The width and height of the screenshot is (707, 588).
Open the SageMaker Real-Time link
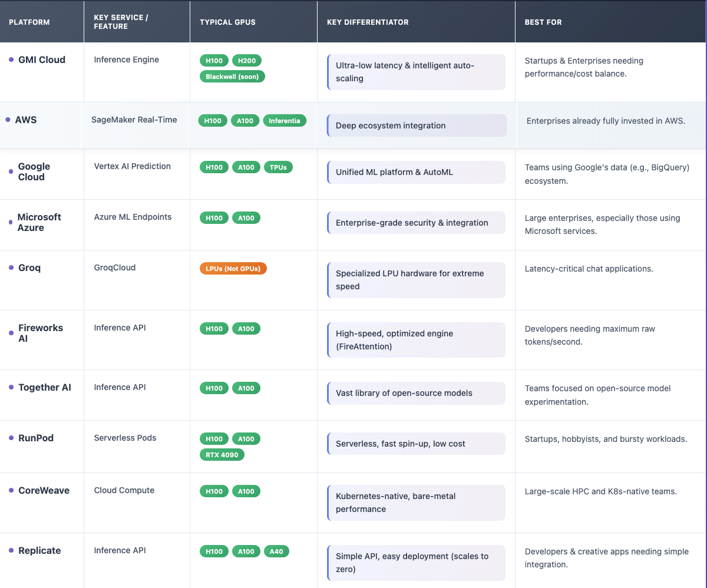pyautogui.click(x=134, y=119)
